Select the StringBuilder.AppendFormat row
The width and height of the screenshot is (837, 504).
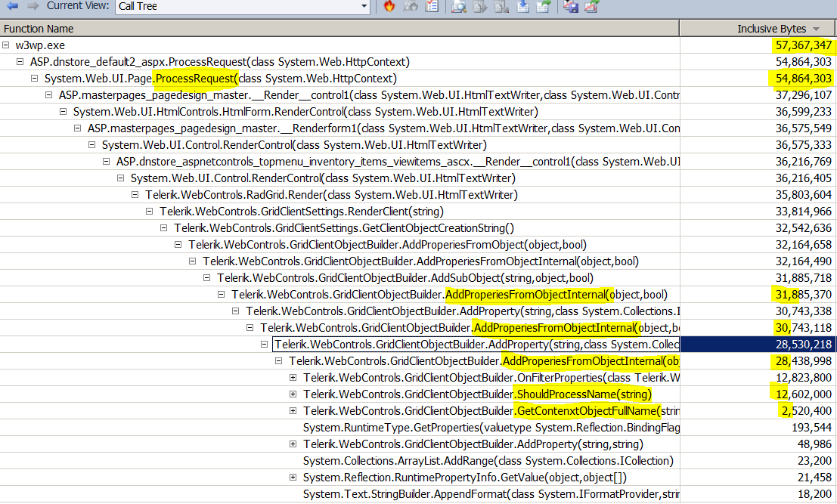pyautogui.click(x=491, y=494)
